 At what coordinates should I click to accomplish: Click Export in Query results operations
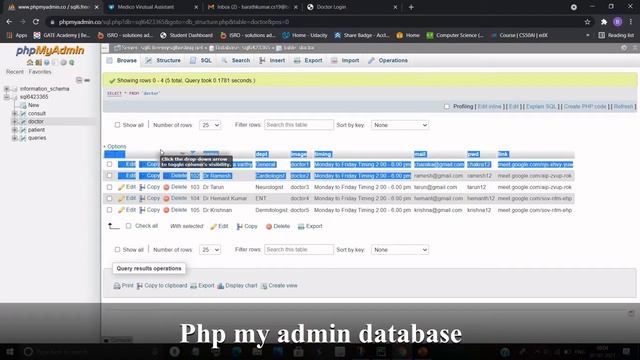point(202,286)
